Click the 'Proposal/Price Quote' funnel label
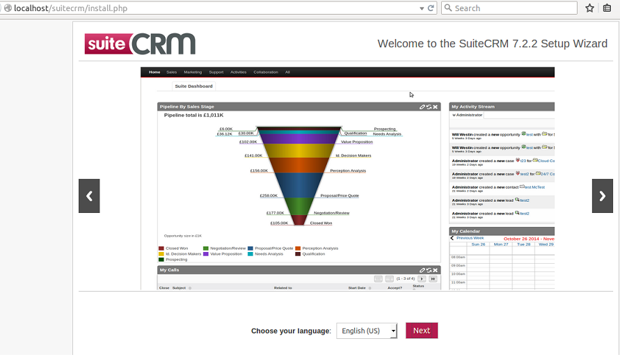Viewport: 620px width, 364px height. (x=340, y=196)
